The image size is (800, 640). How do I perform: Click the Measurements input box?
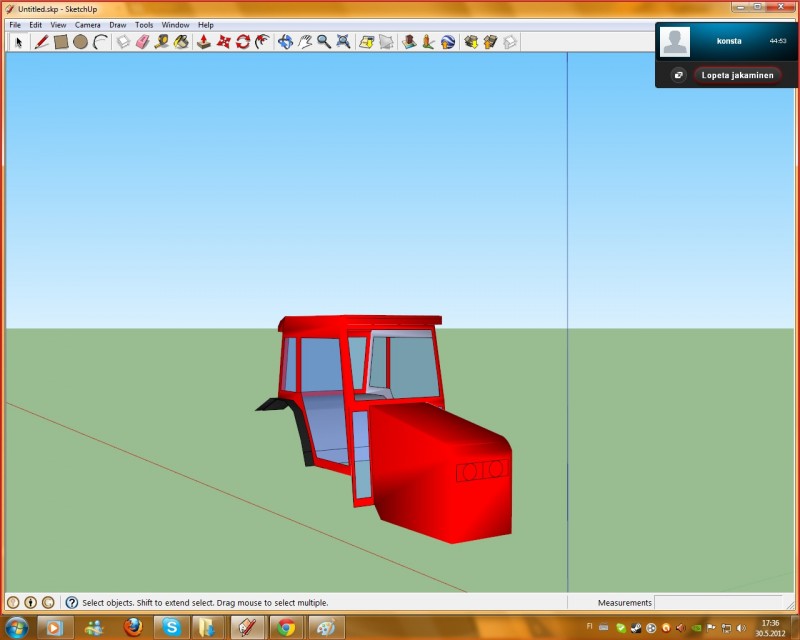pos(716,603)
